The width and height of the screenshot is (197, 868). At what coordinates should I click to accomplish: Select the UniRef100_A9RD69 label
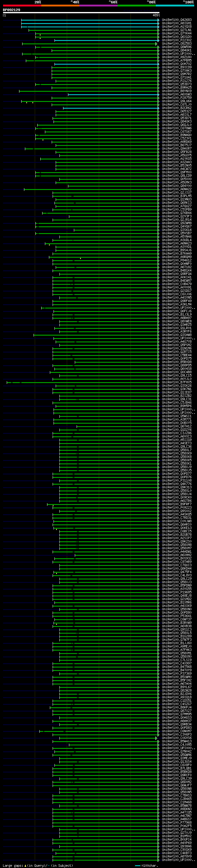tap(176, 142)
